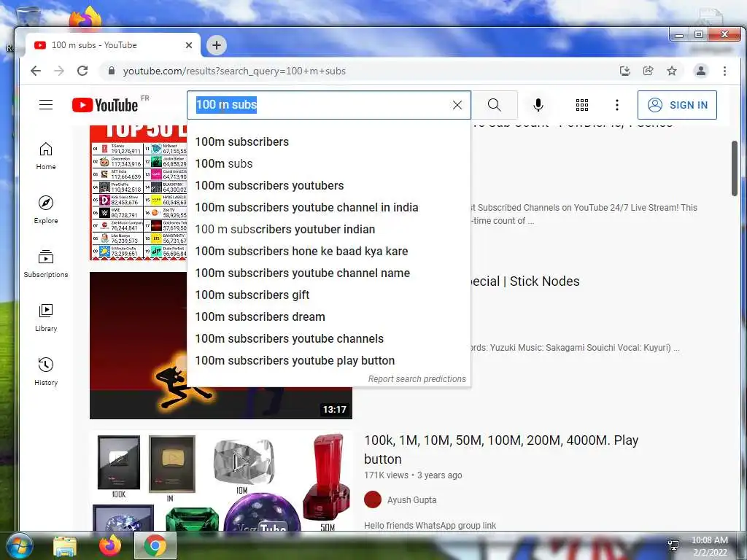This screenshot has width=747, height=560.
Task: Click the taskbar clock showing 10:08 AM
Action: tap(709, 546)
